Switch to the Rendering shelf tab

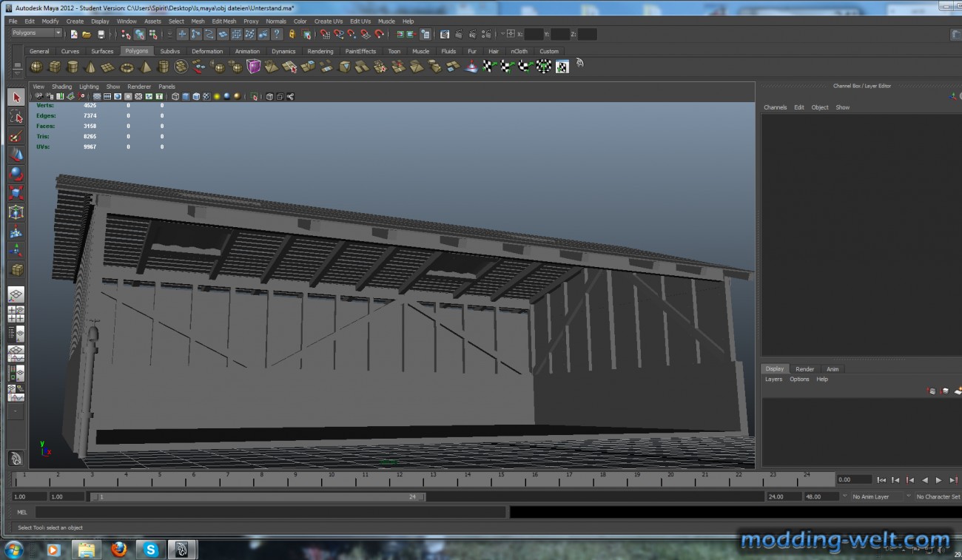pos(320,51)
